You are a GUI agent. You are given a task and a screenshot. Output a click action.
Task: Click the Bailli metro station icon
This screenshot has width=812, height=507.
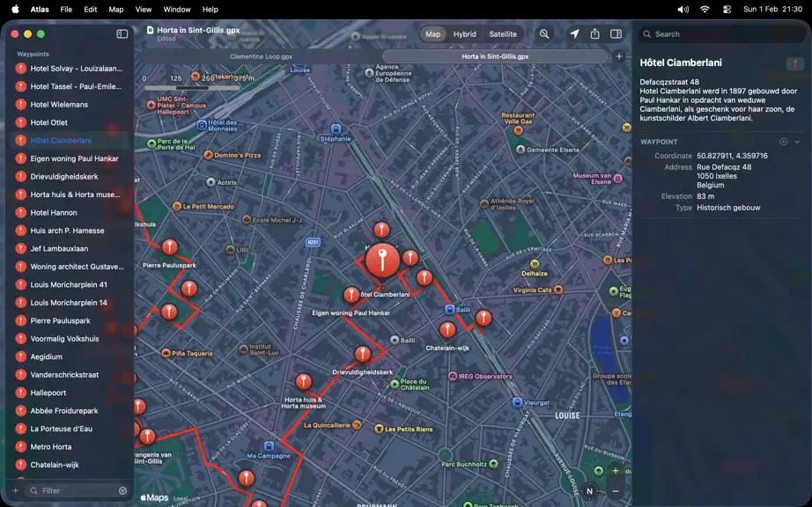(x=449, y=309)
